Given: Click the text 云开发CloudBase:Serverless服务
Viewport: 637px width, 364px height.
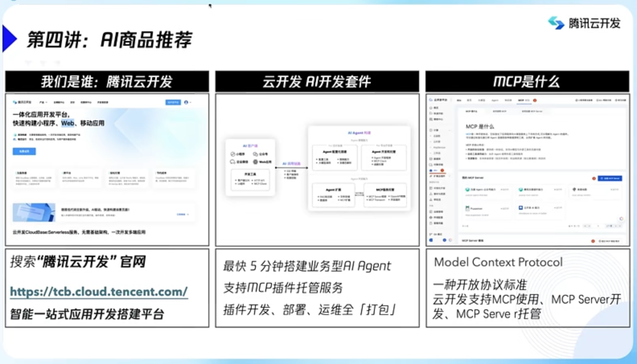Looking at the screenshot, I should (45, 232).
